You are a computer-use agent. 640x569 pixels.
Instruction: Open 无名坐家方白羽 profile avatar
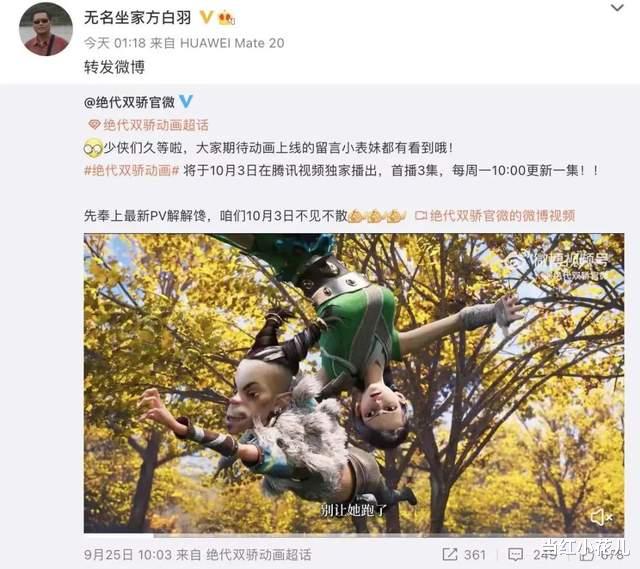pos(46,30)
